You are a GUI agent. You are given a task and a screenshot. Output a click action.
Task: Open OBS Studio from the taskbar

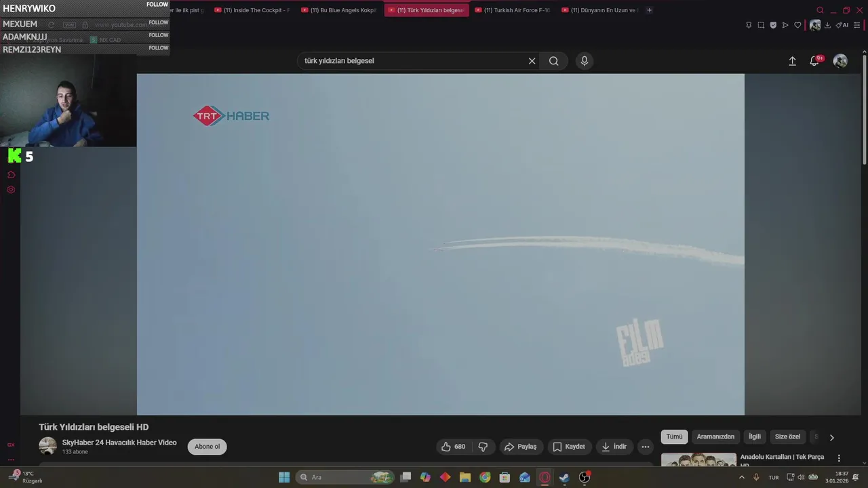[x=585, y=477]
